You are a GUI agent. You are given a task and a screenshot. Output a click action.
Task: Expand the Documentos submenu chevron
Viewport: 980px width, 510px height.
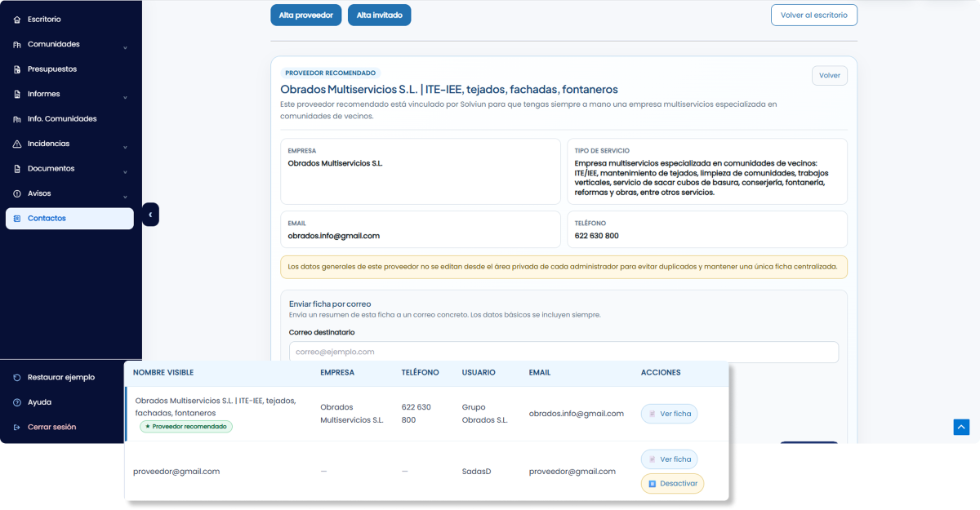(125, 172)
